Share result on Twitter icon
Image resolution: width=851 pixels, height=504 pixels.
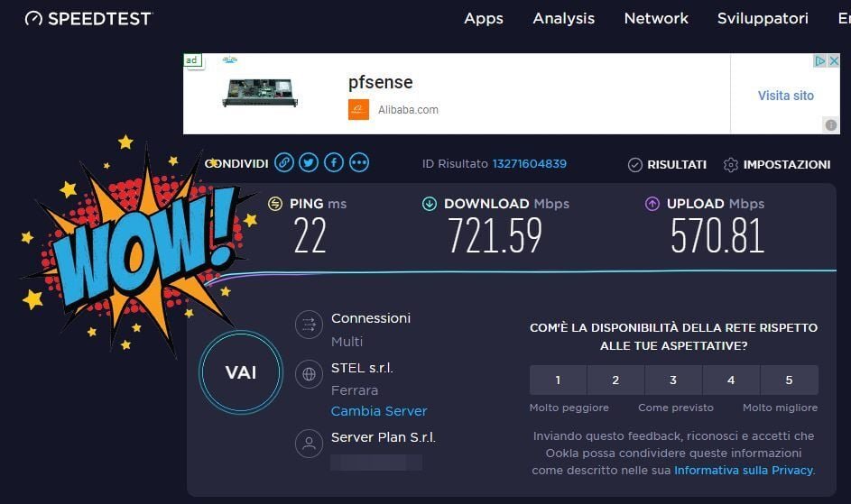[x=309, y=162]
